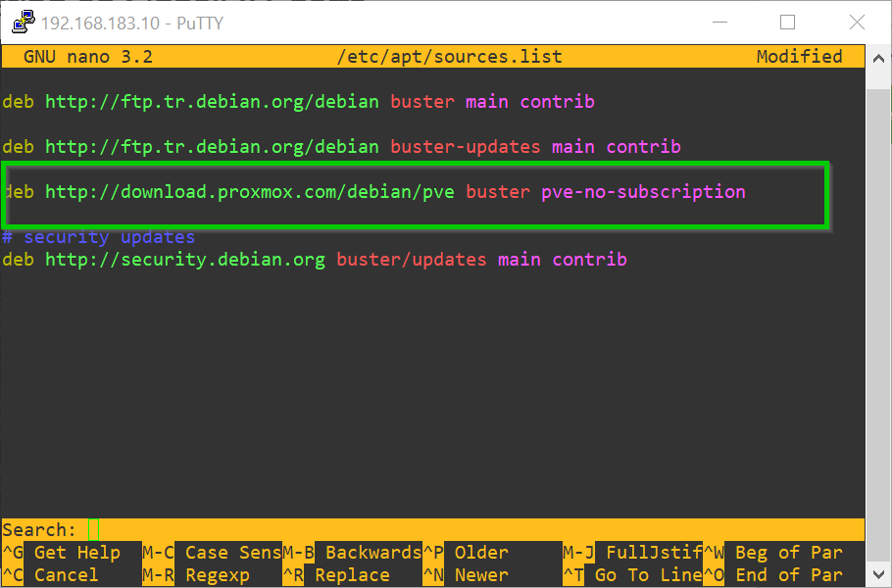892x588 pixels.
Task: Click the vertical scrollbar track
Action: pos(878,317)
